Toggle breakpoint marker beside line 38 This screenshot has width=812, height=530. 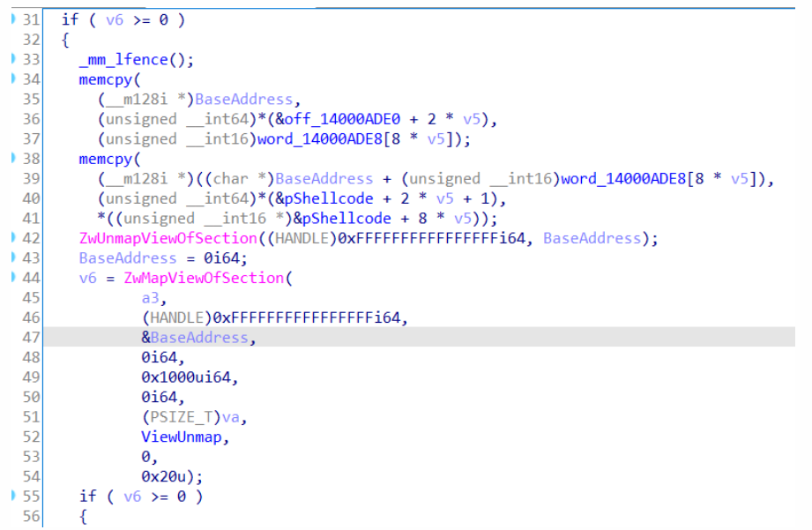coord(13,158)
